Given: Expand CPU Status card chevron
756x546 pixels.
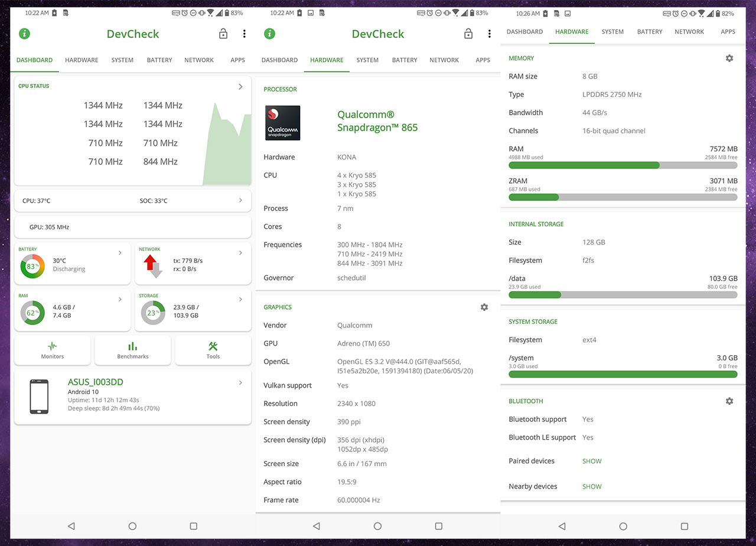Looking at the screenshot, I should 240,87.
